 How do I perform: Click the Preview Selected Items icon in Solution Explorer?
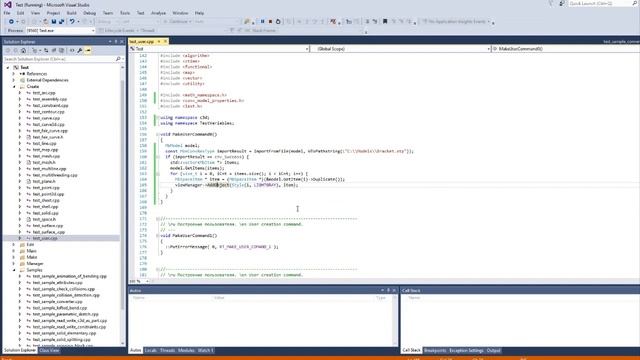88,51
